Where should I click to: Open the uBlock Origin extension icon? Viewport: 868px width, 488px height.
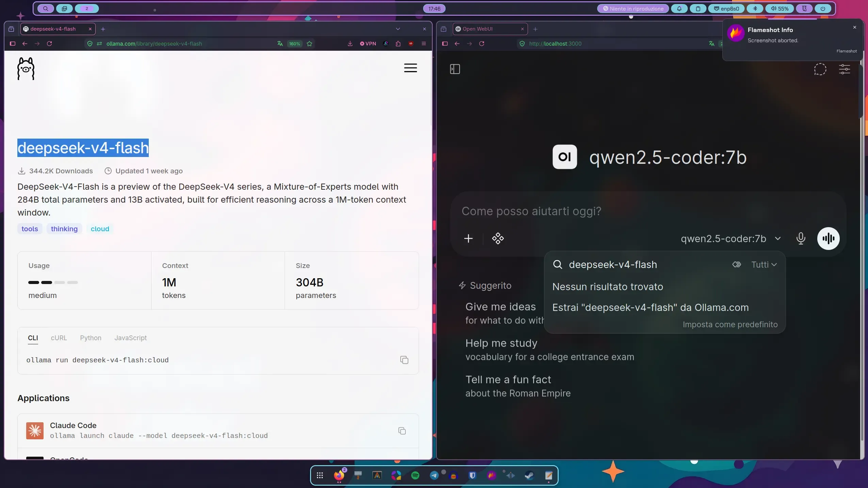pyautogui.click(x=411, y=44)
